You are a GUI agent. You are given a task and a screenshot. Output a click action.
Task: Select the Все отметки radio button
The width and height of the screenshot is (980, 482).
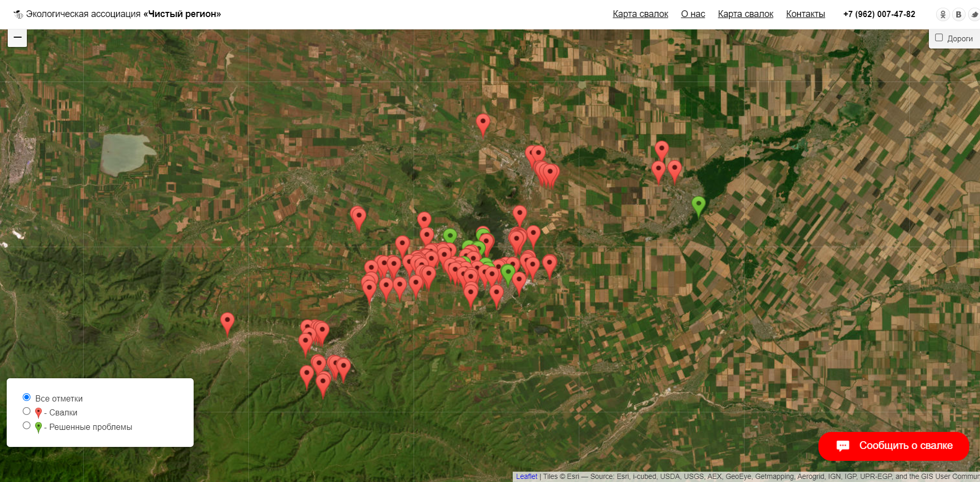[x=27, y=397]
